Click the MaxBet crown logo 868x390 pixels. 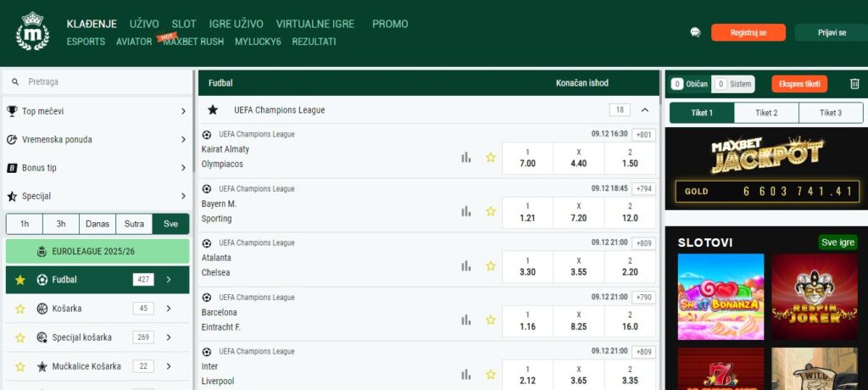33,31
